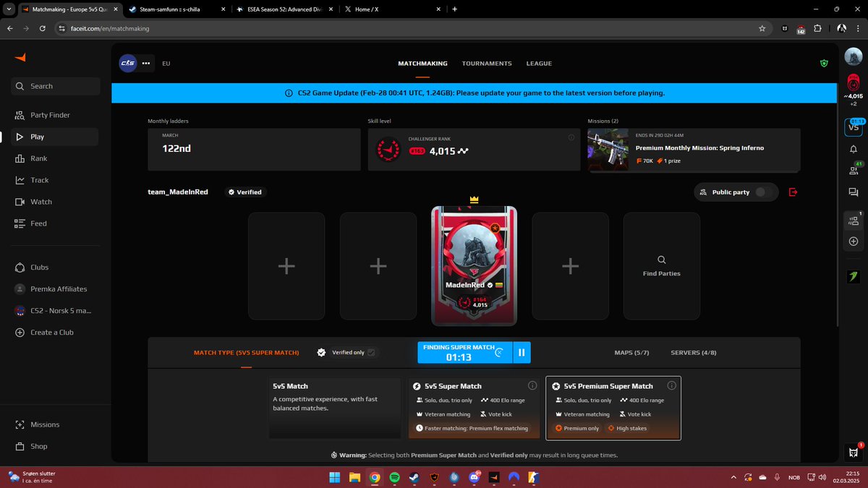
Task: Reload the page
Action: point(43,28)
